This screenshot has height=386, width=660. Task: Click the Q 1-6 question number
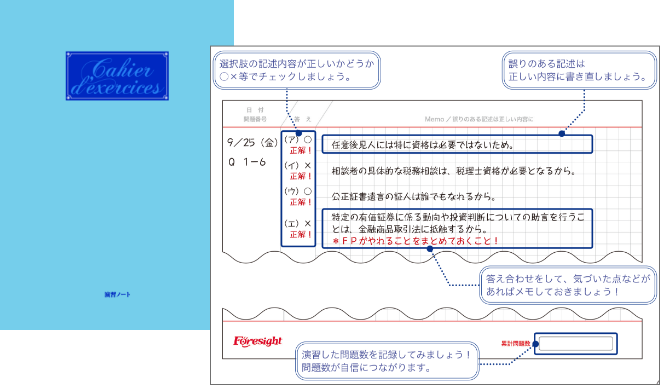point(247,162)
